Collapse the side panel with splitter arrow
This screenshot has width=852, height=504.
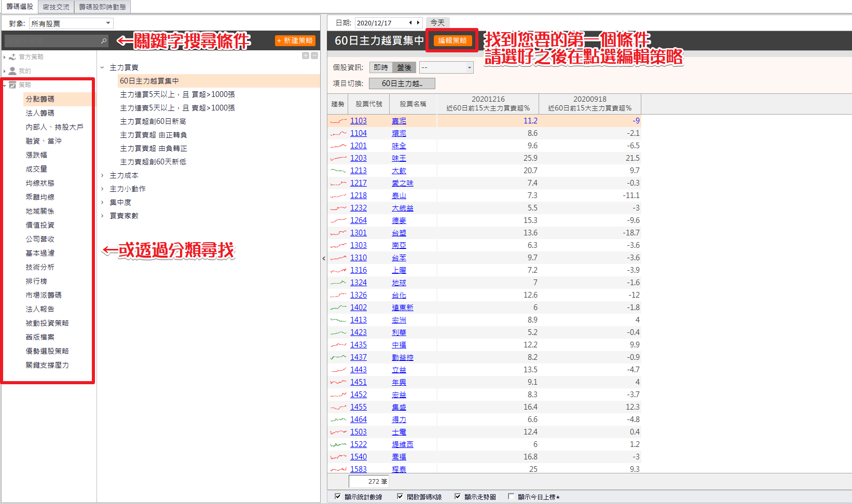tap(324, 258)
